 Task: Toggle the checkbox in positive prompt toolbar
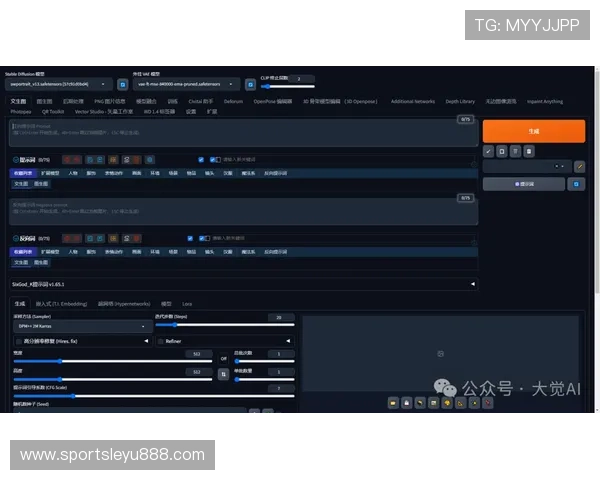pyautogui.click(x=201, y=159)
